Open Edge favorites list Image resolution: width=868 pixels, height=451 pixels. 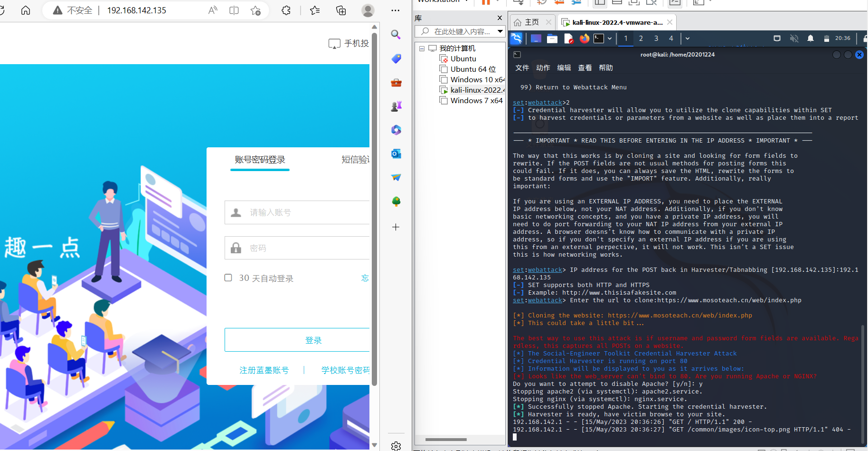tap(315, 10)
